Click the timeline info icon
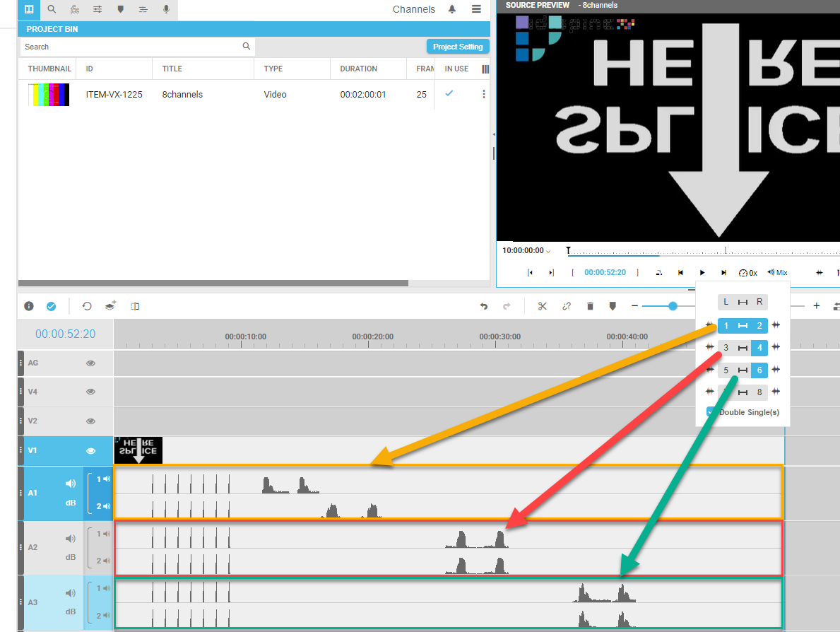The image size is (840, 632). pos(29,306)
